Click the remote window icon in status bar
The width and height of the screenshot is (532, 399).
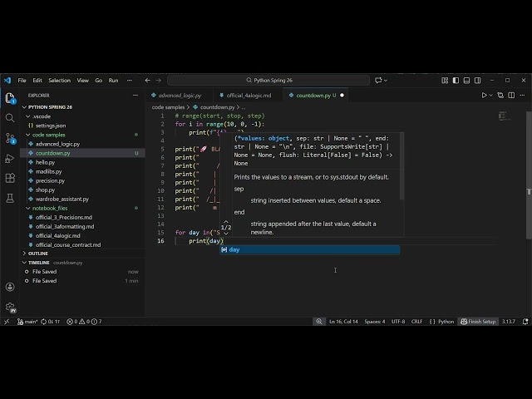click(x=7, y=322)
